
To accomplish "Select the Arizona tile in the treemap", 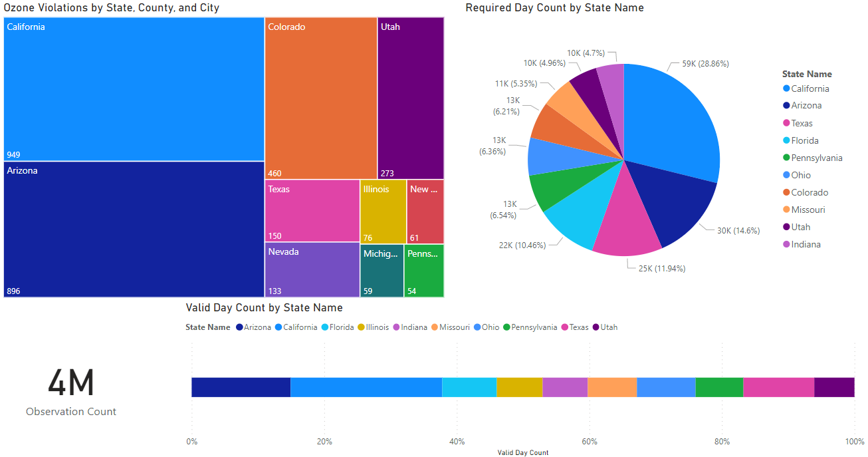I will tap(134, 229).
